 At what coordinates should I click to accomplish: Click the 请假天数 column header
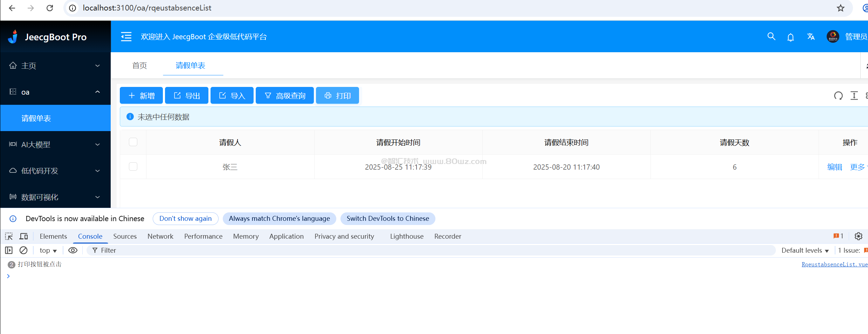point(735,142)
